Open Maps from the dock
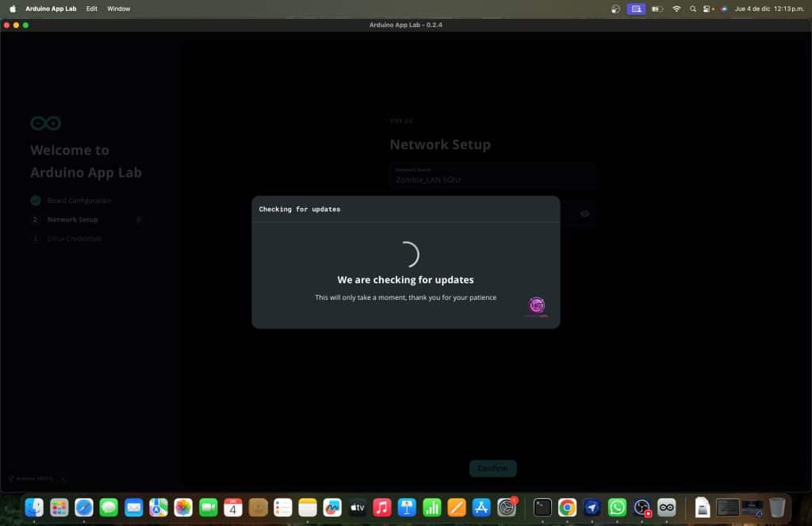This screenshot has width=812, height=526. click(x=159, y=507)
